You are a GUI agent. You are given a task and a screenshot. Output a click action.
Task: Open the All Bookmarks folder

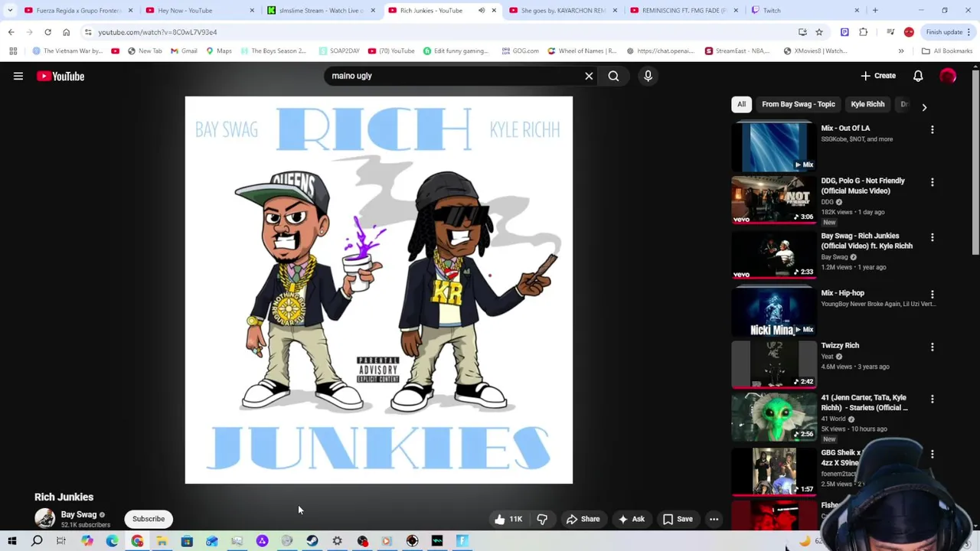tap(947, 51)
